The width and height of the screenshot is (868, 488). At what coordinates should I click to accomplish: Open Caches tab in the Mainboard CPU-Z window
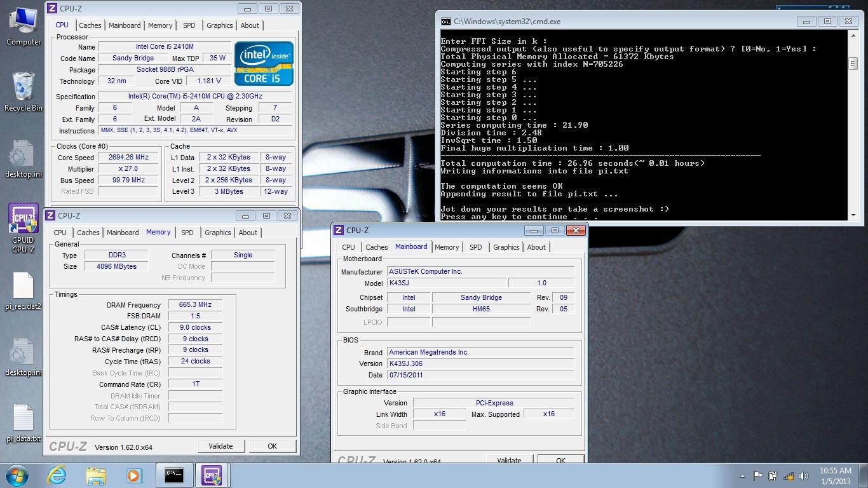(376, 247)
